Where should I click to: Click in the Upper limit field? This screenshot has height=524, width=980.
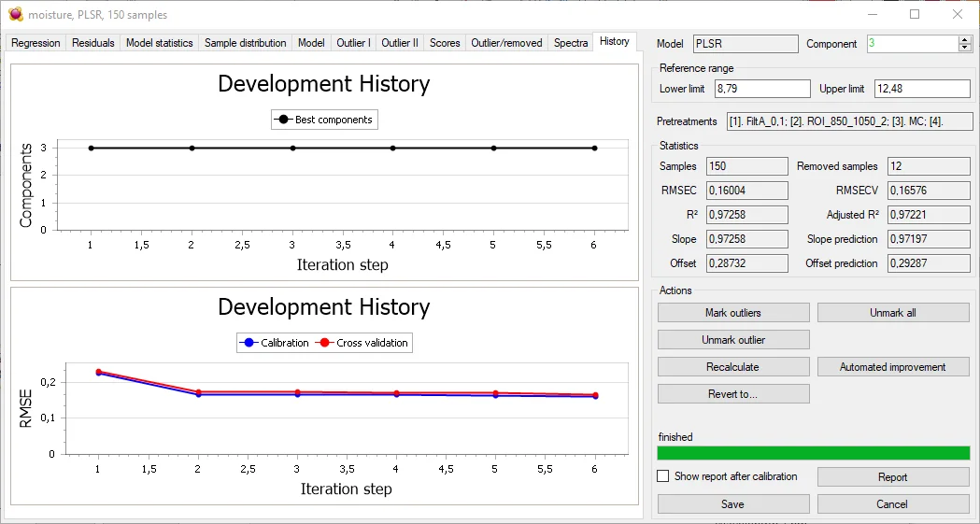pyautogui.click(x=921, y=89)
